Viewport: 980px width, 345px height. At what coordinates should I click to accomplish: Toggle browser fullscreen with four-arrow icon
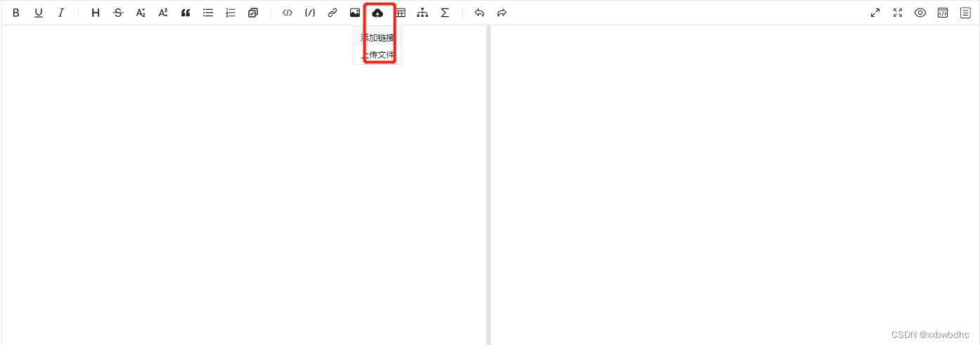[x=898, y=13]
